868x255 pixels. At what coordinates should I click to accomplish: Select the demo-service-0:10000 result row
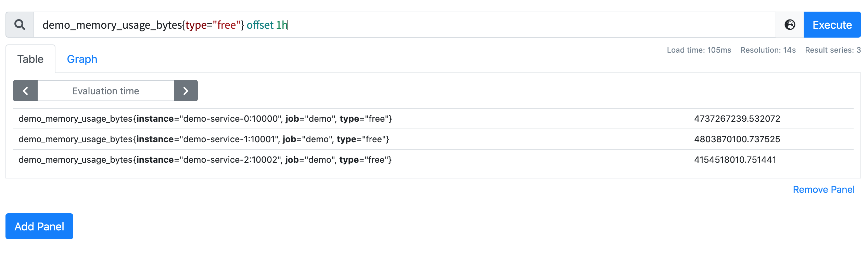433,119
